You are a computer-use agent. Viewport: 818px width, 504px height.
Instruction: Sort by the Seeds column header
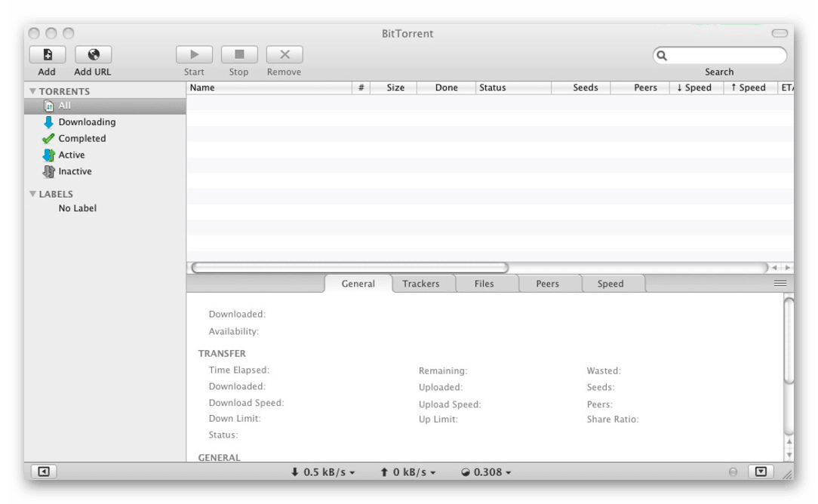(x=581, y=88)
